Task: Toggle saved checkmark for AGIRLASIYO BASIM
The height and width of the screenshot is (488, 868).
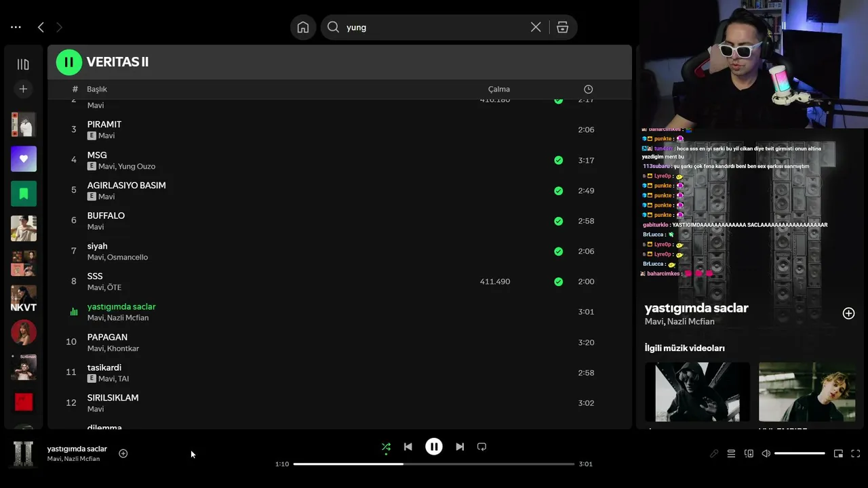Action: [558, 190]
